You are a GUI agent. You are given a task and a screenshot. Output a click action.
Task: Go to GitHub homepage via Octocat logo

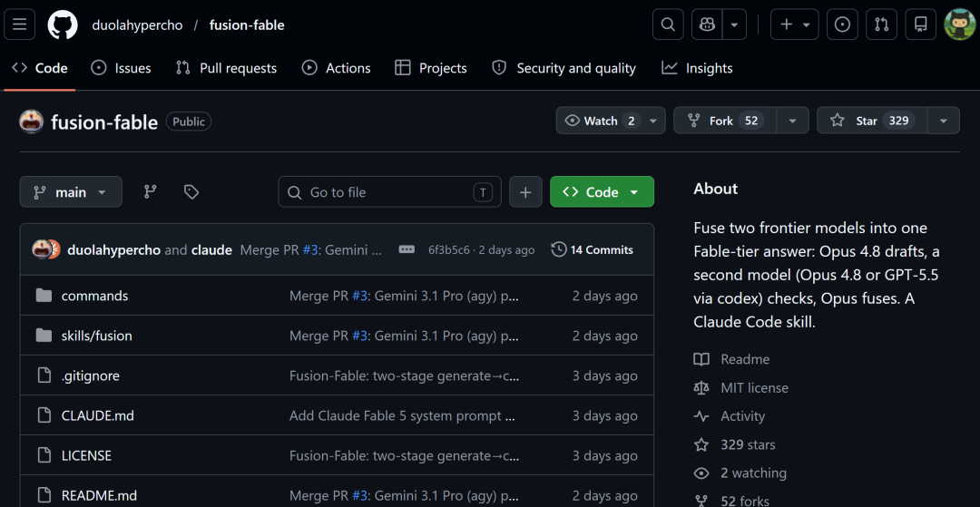pyautogui.click(x=63, y=25)
